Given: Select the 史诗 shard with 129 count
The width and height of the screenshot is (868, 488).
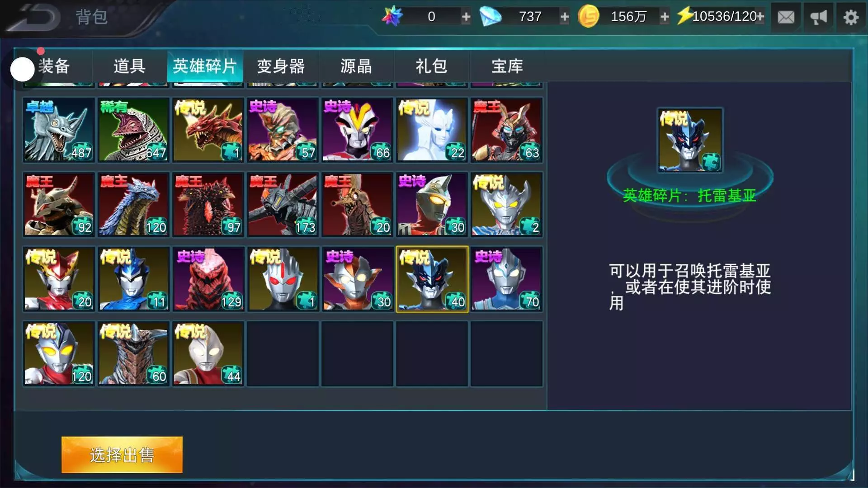Looking at the screenshot, I should pyautogui.click(x=208, y=279).
